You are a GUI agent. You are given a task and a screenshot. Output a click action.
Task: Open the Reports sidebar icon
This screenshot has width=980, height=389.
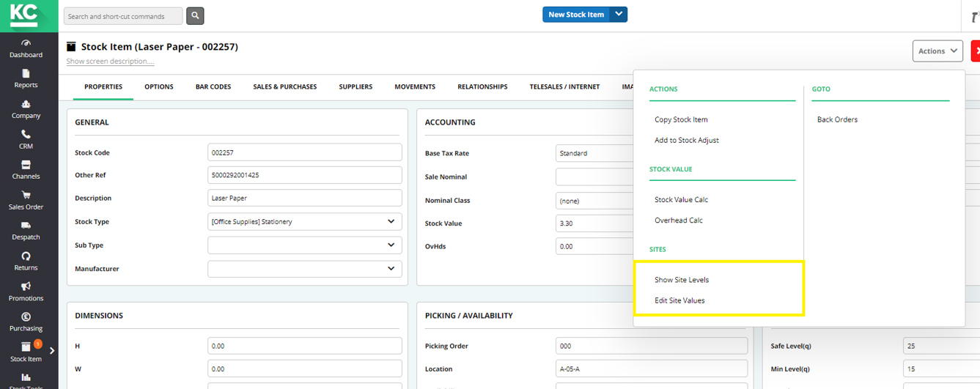click(26, 74)
